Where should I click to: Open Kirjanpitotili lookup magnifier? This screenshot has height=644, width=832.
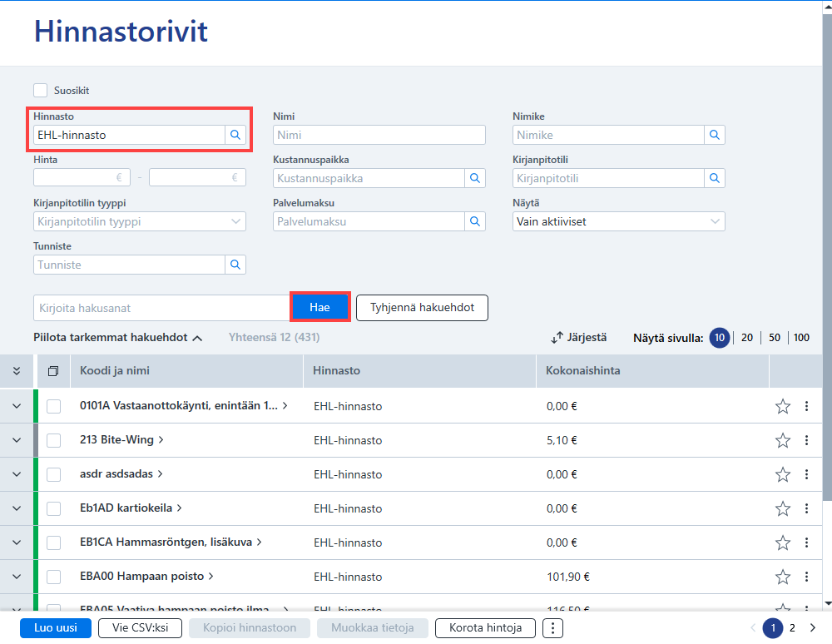coord(714,178)
